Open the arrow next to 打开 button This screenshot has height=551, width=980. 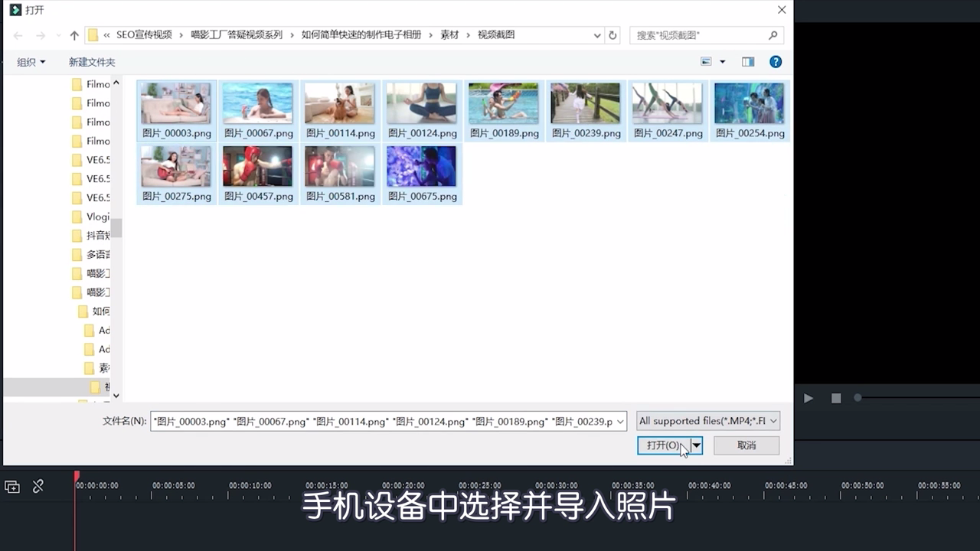697,445
